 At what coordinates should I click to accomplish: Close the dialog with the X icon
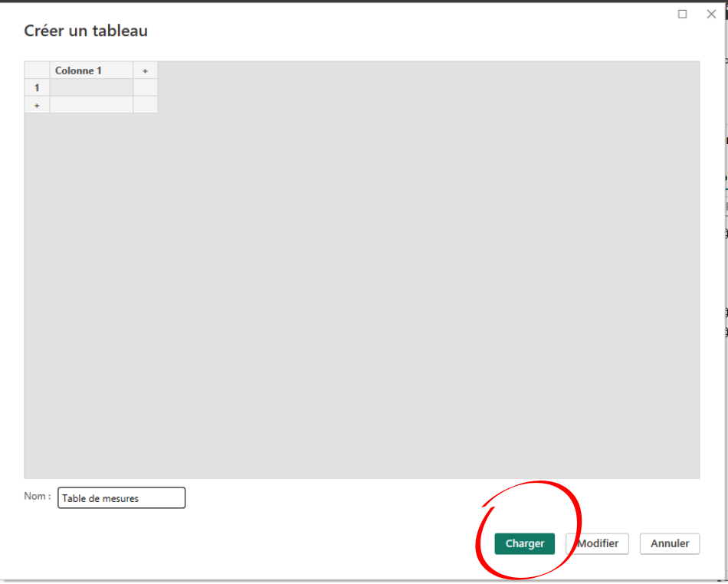point(711,14)
